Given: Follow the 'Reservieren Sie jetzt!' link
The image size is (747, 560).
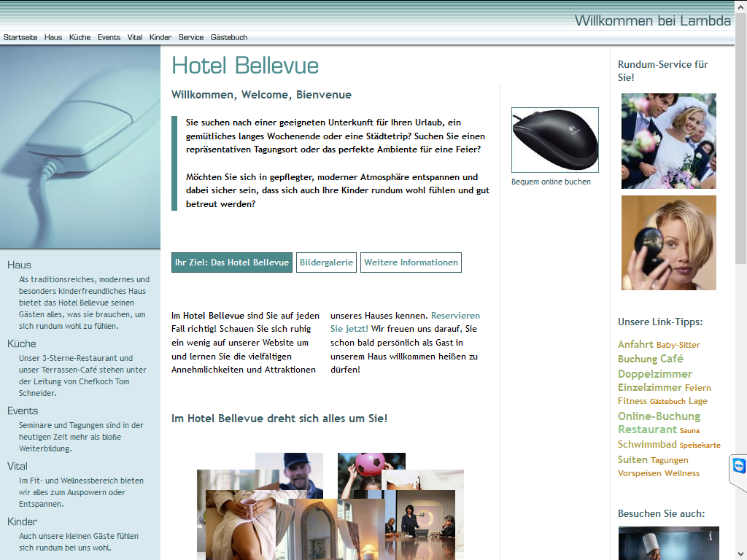Looking at the screenshot, I should point(405,322).
